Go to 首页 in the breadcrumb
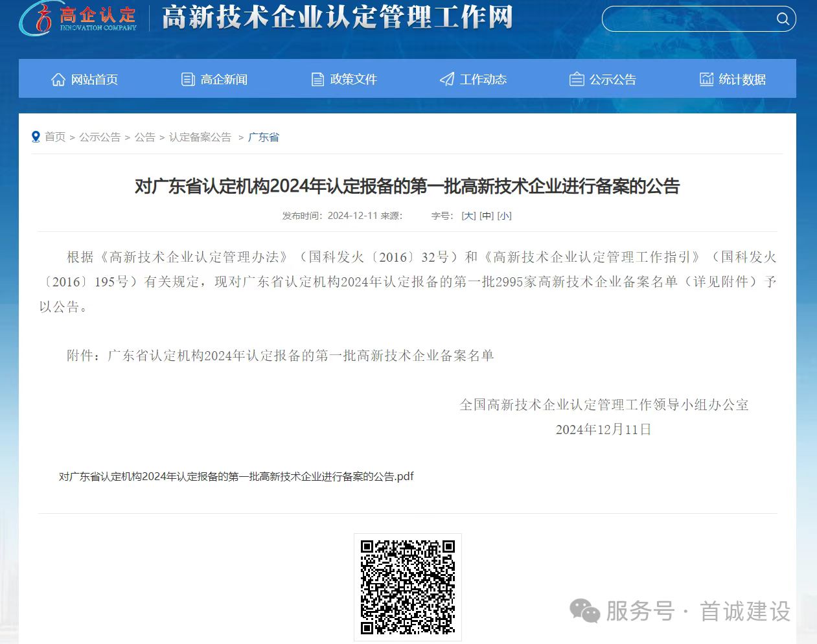 click(55, 137)
